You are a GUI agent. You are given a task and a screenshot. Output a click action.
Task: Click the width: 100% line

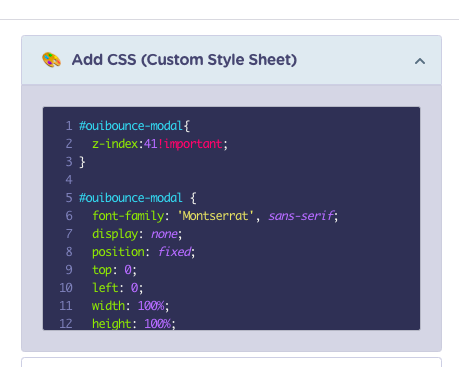[x=131, y=306]
